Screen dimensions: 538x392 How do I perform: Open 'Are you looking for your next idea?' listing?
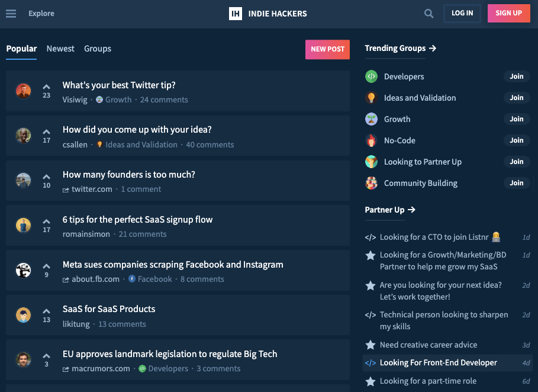pos(440,291)
